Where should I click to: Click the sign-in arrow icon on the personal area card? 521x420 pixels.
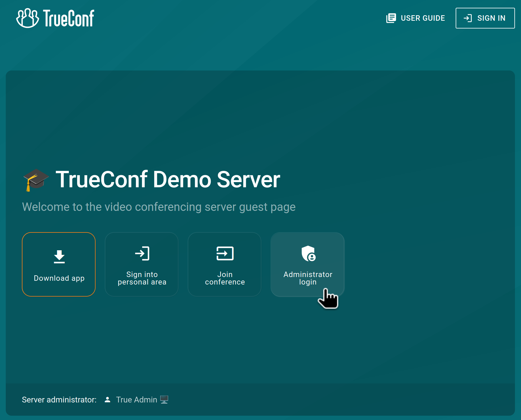pos(142,253)
